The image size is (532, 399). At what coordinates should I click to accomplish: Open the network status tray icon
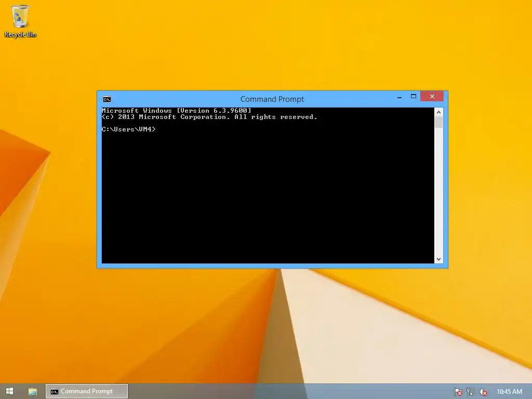[x=471, y=392]
